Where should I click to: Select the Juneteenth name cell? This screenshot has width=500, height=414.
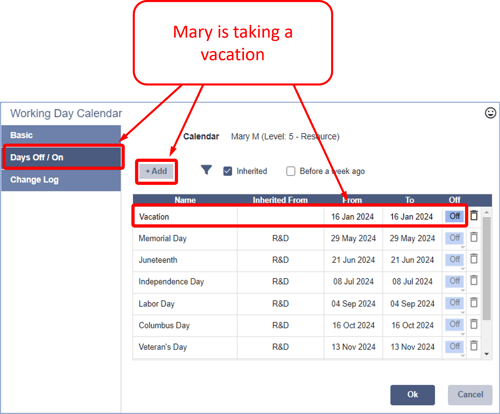tap(185, 260)
